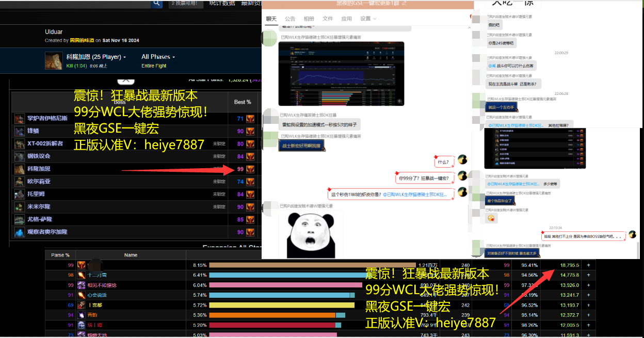This screenshot has height=338, width=644.
Task: Expand row with plus for 14,775.8 DPS
Action: point(588,275)
